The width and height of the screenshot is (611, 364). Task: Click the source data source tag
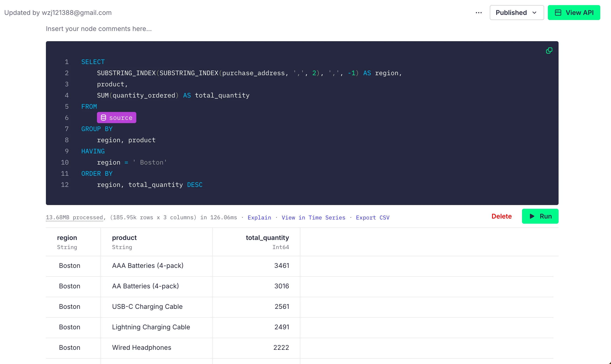pyautogui.click(x=117, y=118)
